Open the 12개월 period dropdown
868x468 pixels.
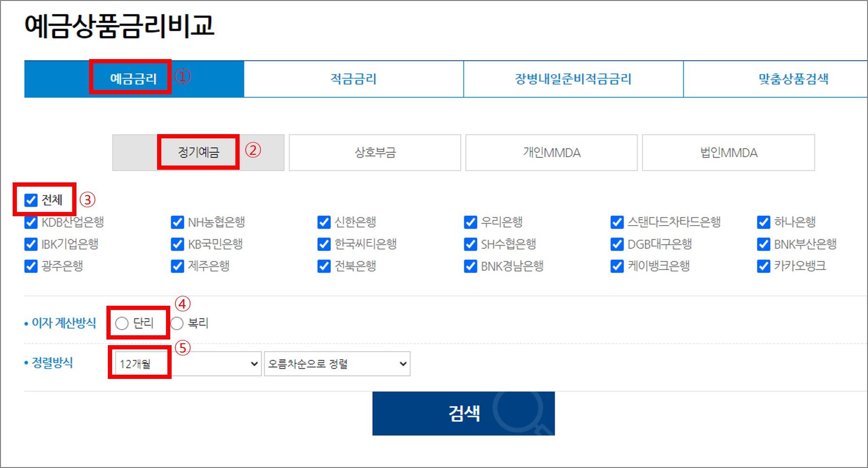point(188,364)
